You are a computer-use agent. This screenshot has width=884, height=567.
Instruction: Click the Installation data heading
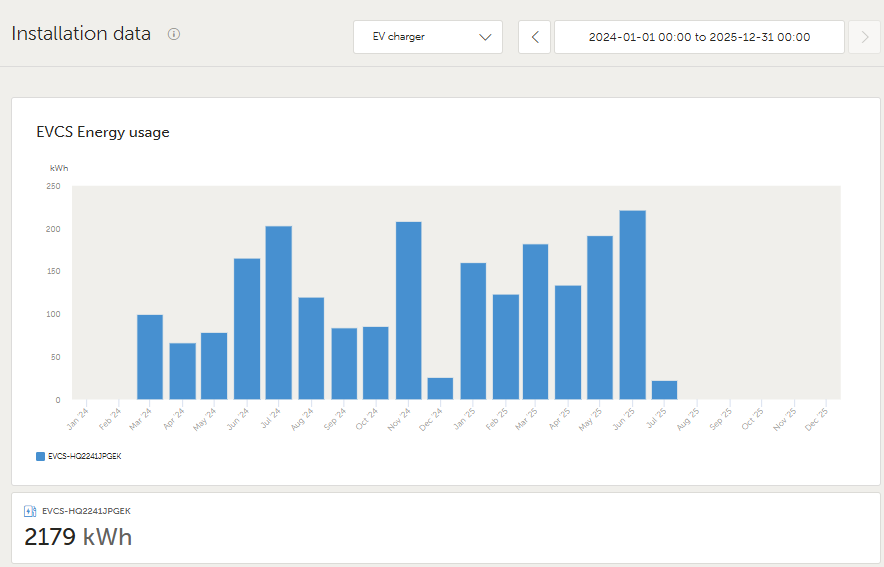81,34
